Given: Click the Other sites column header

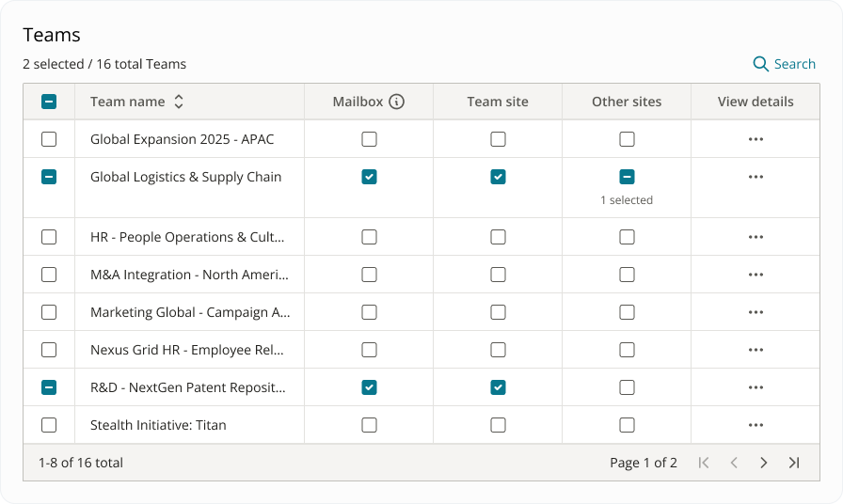Looking at the screenshot, I should tap(627, 102).
